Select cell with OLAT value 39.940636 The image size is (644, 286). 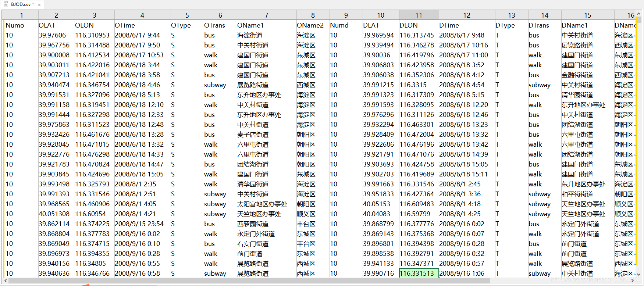click(56, 274)
